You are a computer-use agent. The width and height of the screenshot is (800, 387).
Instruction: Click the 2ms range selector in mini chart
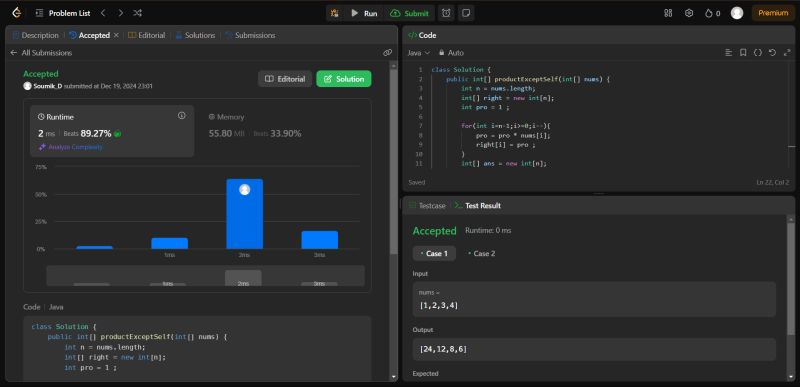tap(243, 278)
